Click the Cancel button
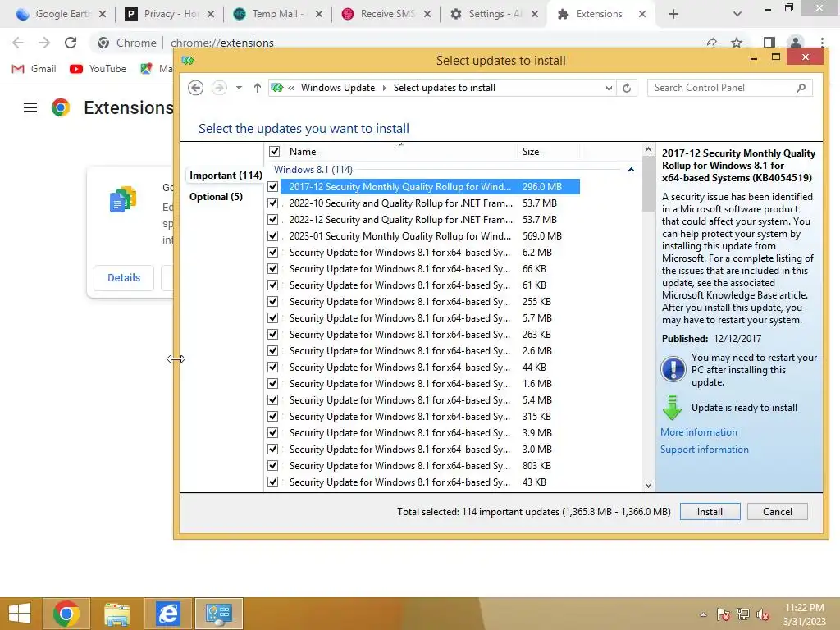 point(778,512)
